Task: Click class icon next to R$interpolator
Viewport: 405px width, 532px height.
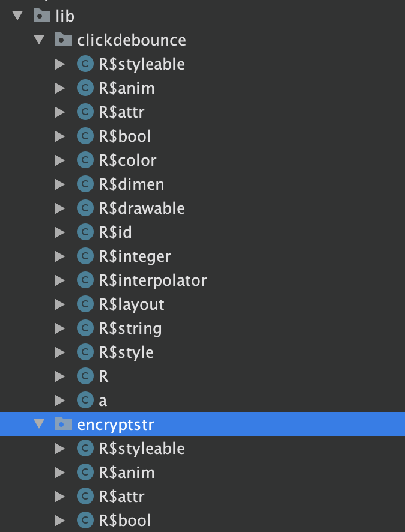Action: pos(85,280)
